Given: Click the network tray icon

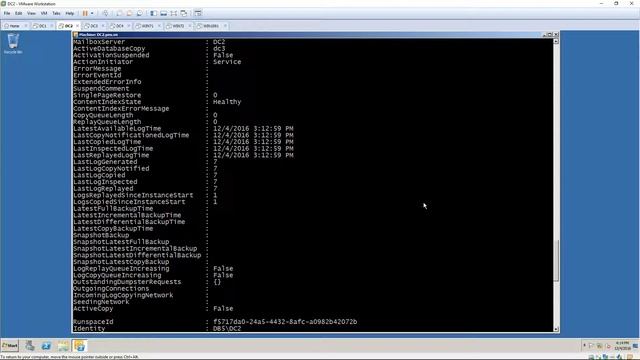Looking at the screenshot, I should coord(600,346).
